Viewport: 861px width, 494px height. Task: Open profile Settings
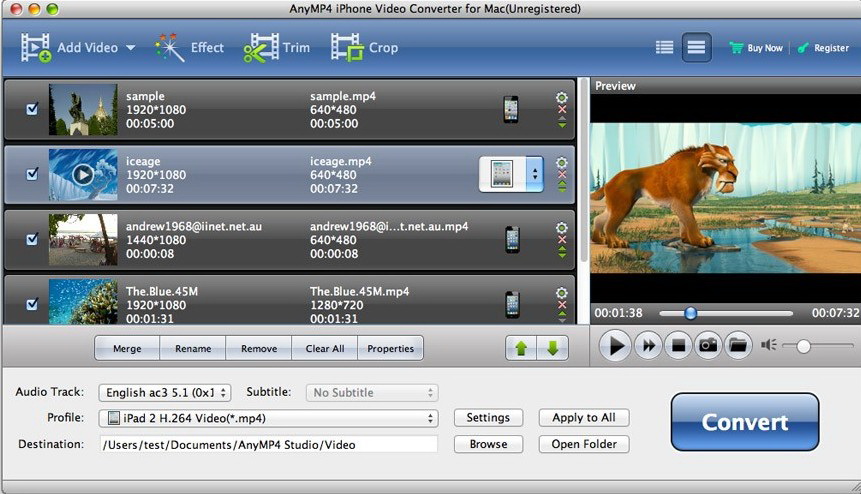pyautogui.click(x=488, y=418)
